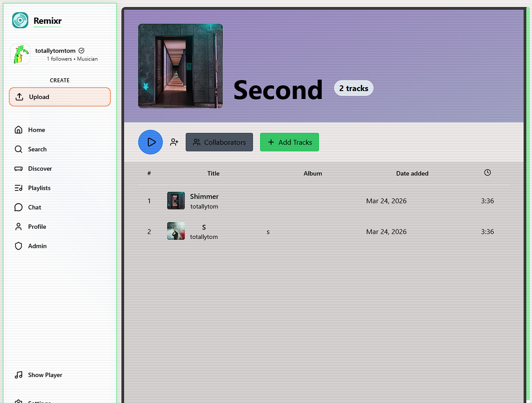
Task: Click the 2 tracks badge
Action: [353, 88]
